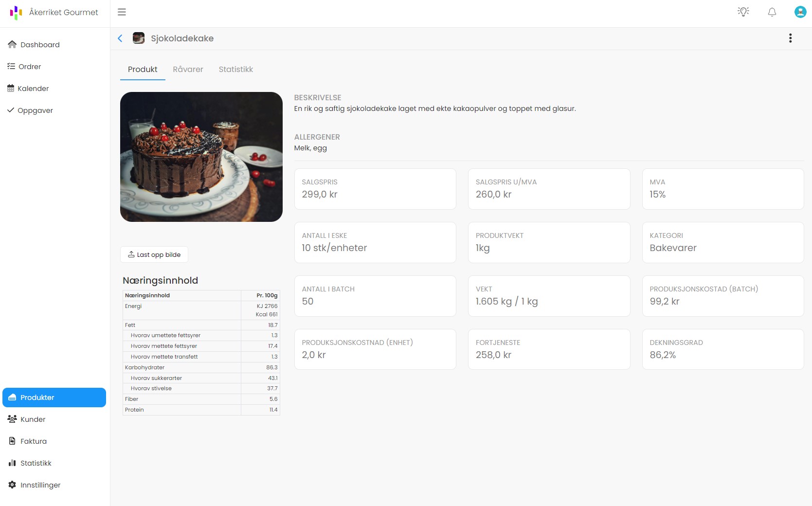Open the three-dot options menu

tap(790, 38)
